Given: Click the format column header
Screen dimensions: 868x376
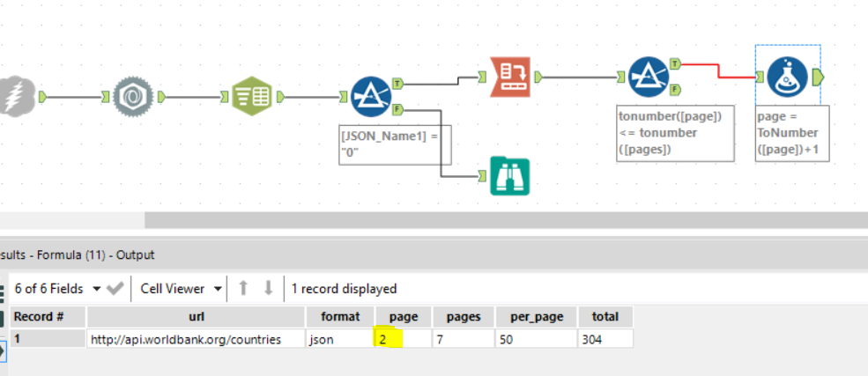Looking at the screenshot, I should (340, 317).
